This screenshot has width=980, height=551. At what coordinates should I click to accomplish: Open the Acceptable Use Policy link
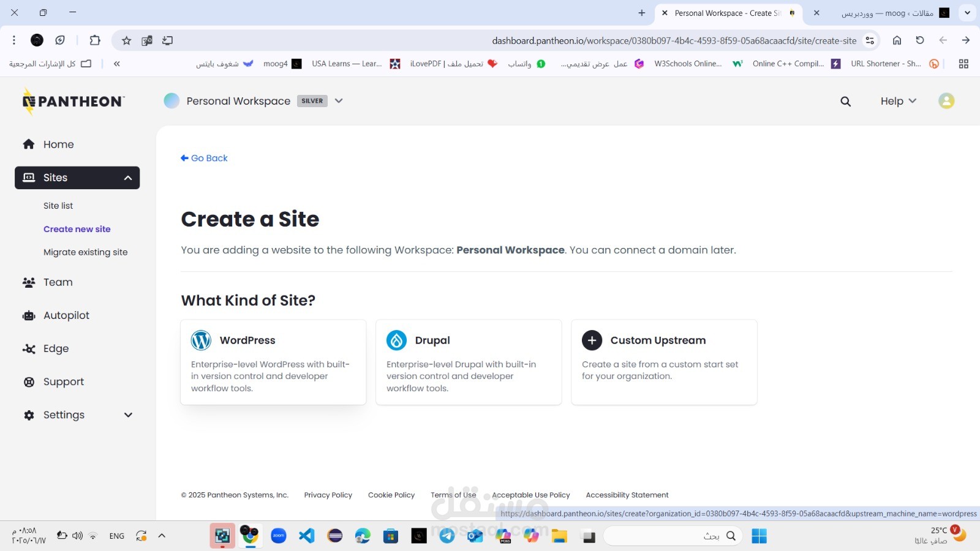[531, 495]
